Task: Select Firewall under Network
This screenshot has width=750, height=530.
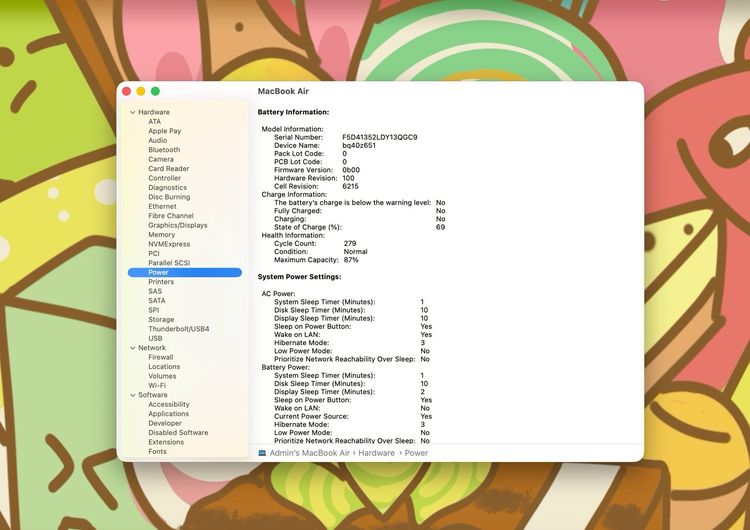Action: [x=160, y=357]
